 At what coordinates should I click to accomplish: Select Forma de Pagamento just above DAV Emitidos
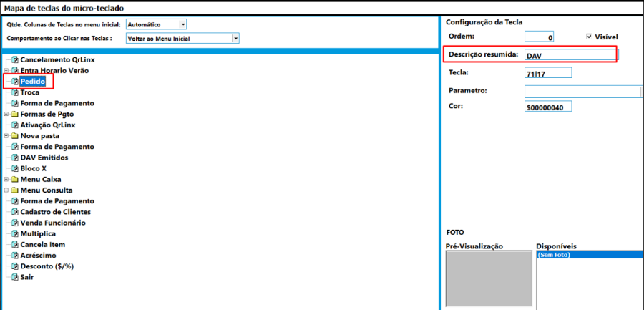click(57, 147)
